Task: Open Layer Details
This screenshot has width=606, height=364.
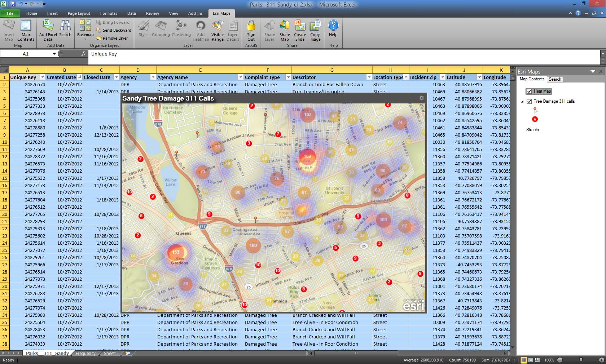Action: tap(233, 31)
